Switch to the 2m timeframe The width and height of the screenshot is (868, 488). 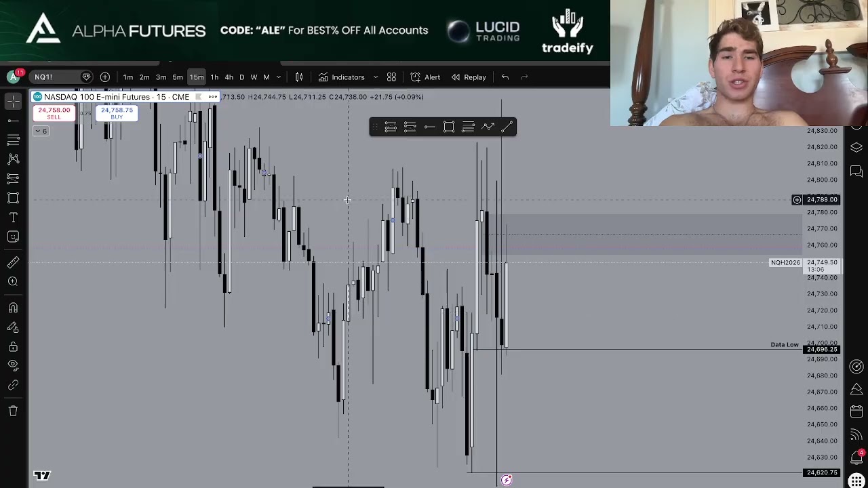(144, 77)
